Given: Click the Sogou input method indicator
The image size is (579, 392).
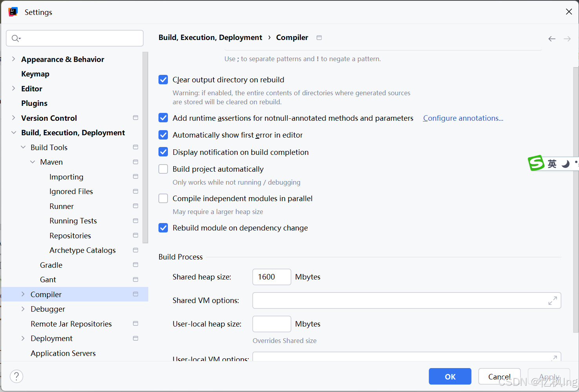Looking at the screenshot, I should pyautogui.click(x=537, y=163).
